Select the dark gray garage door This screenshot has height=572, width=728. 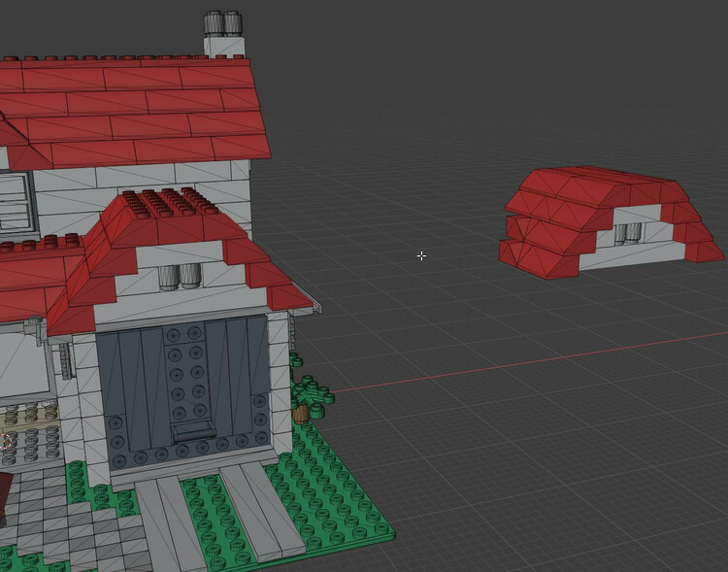pos(183,390)
